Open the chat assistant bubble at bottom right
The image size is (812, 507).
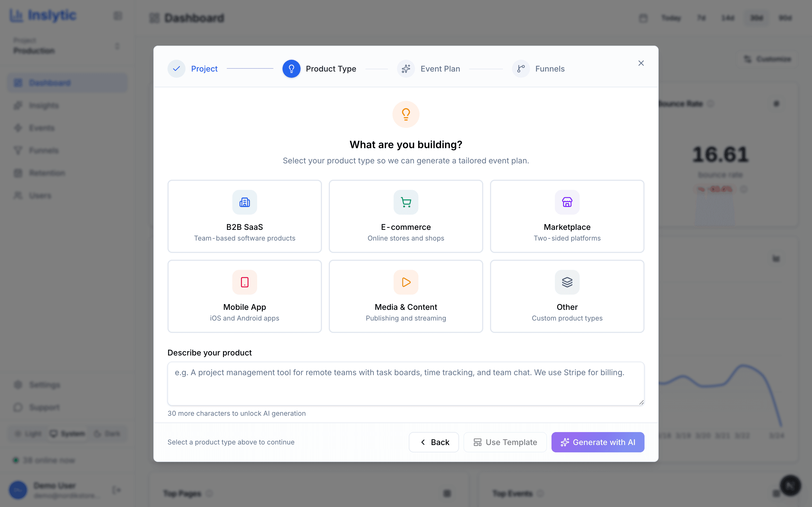point(790,485)
